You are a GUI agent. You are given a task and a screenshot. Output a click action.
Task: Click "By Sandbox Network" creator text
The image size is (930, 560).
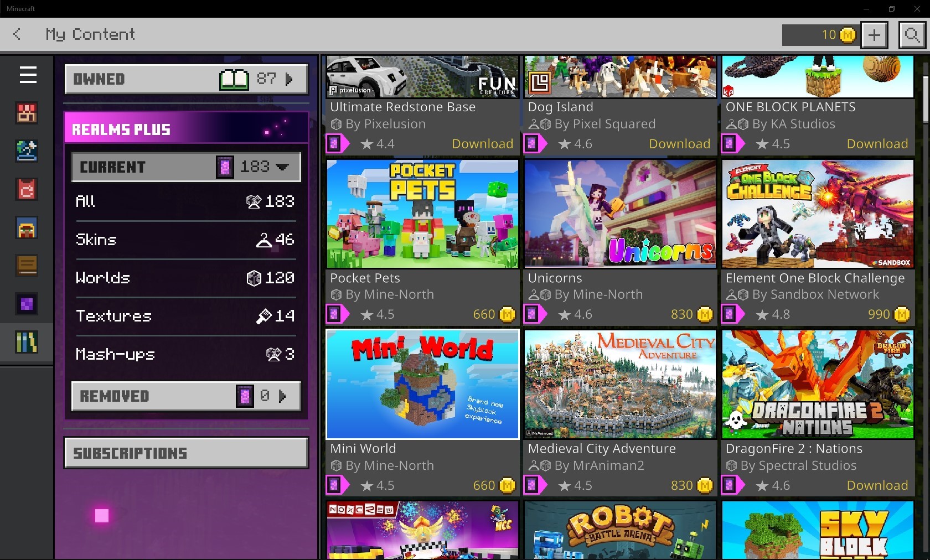(x=815, y=294)
